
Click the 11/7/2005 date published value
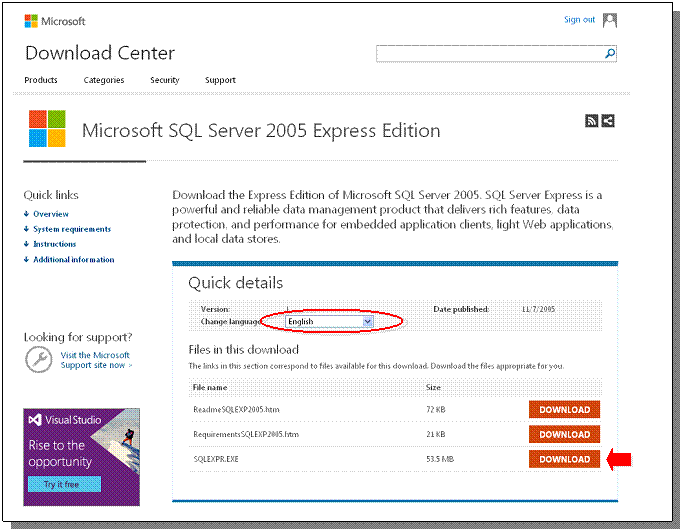click(538, 309)
